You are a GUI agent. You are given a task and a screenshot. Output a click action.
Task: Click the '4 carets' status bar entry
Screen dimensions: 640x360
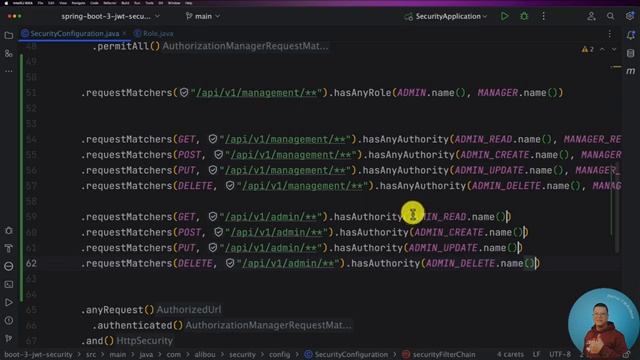pyautogui.click(x=510, y=354)
